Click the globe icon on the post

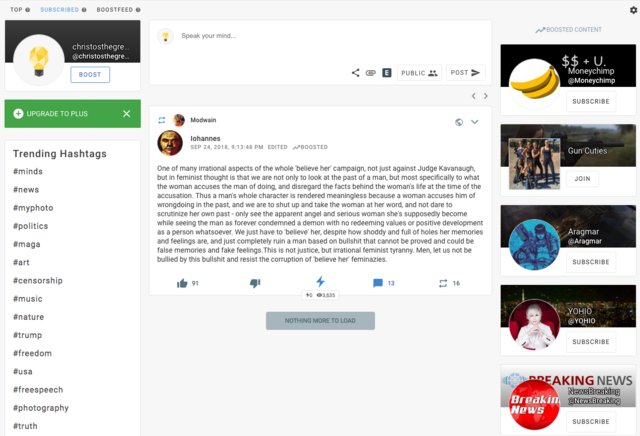pos(459,122)
